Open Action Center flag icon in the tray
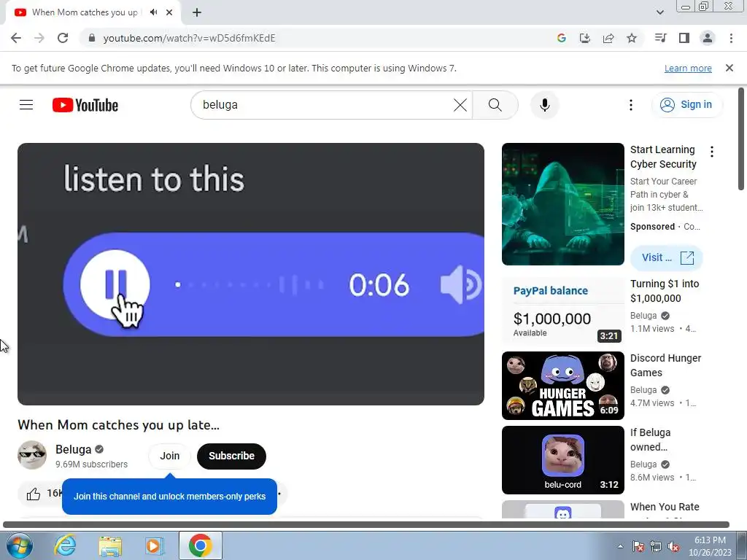 click(x=638, y=546)
